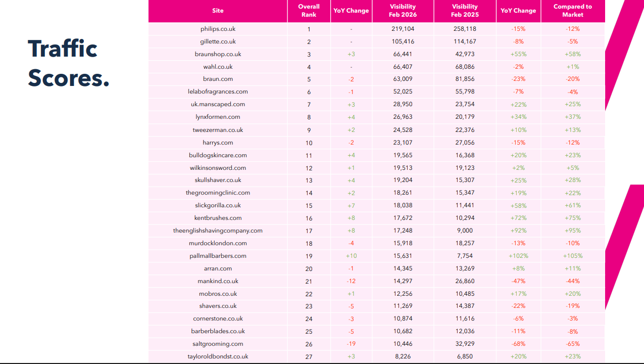644x364 pixels.
Task: Select the tayloroldbondst.co.uk site name
Action: point(218,356)
